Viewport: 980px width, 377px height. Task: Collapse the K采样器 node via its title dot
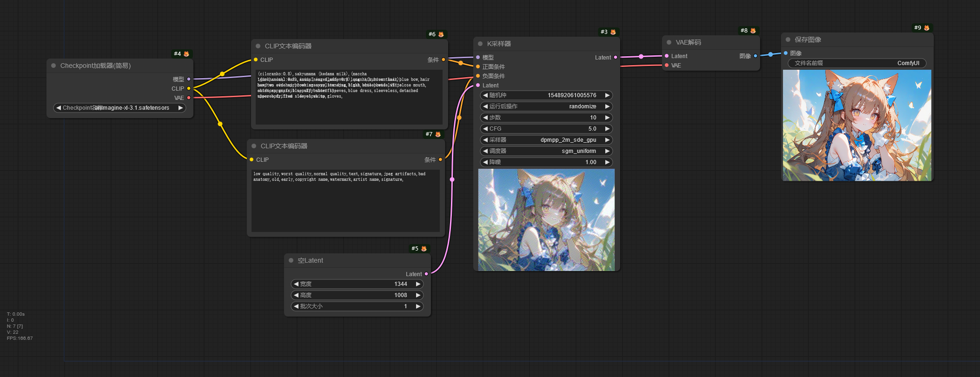(x=480, y=44)
